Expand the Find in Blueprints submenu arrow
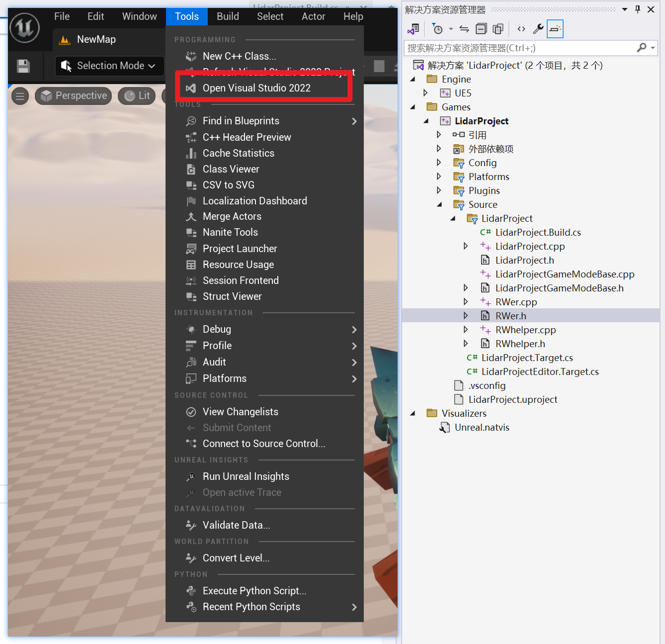Screen dimensions: 665x644 (x=354, y=121)
